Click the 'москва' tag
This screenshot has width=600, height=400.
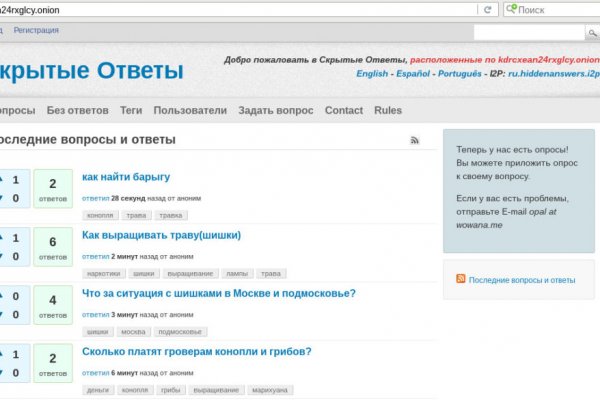point(133,332)
